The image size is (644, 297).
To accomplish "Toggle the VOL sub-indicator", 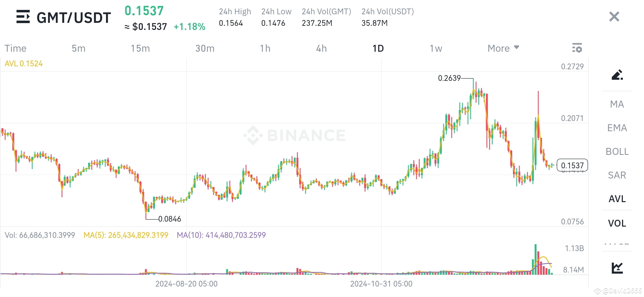I will click(617, 223).
